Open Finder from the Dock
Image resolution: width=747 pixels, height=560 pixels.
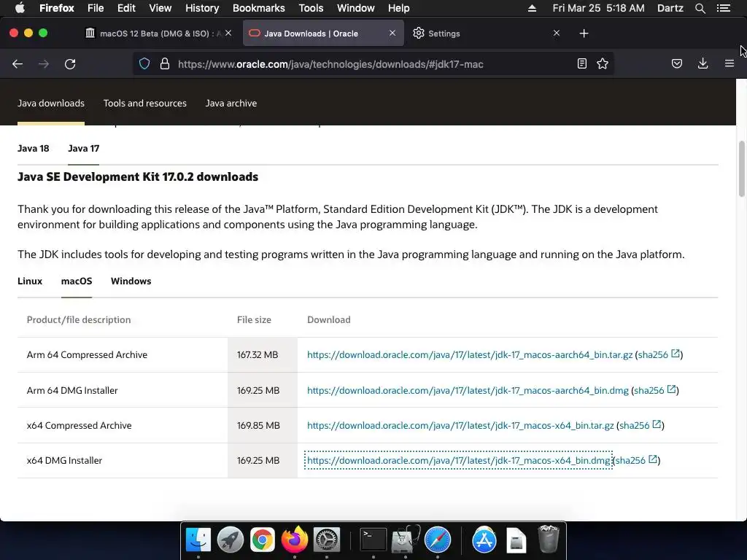198,540
